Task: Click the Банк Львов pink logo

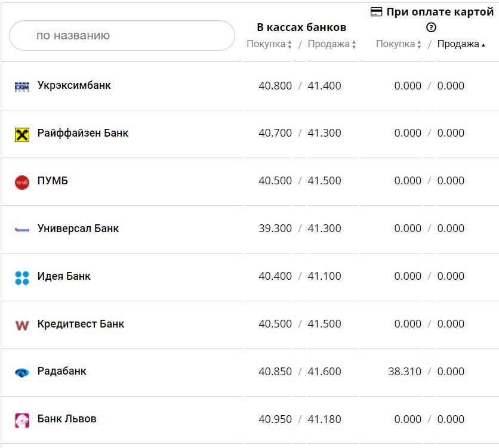Action: click(21, 420)
